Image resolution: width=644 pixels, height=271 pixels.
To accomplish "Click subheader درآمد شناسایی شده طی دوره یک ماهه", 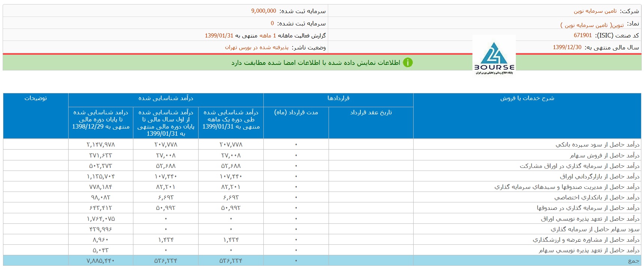I will pyautogui.click(x=231, y=119).
